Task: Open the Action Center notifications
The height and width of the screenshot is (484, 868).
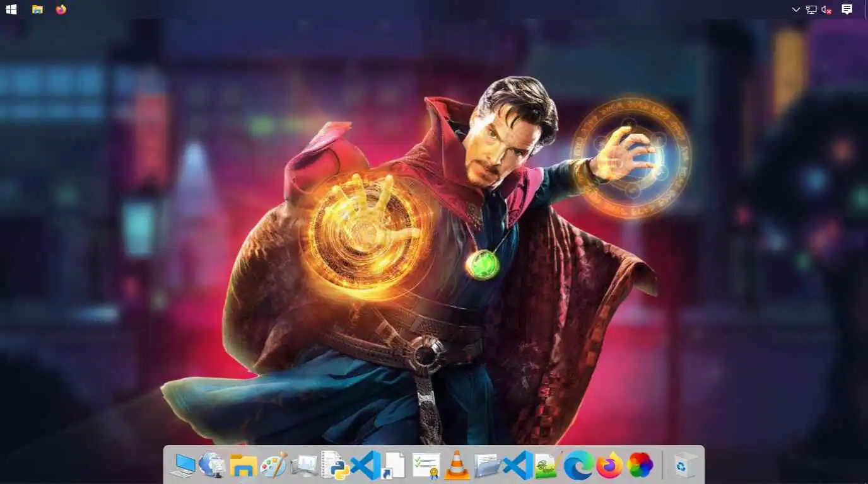Action: tap(847, 9)
